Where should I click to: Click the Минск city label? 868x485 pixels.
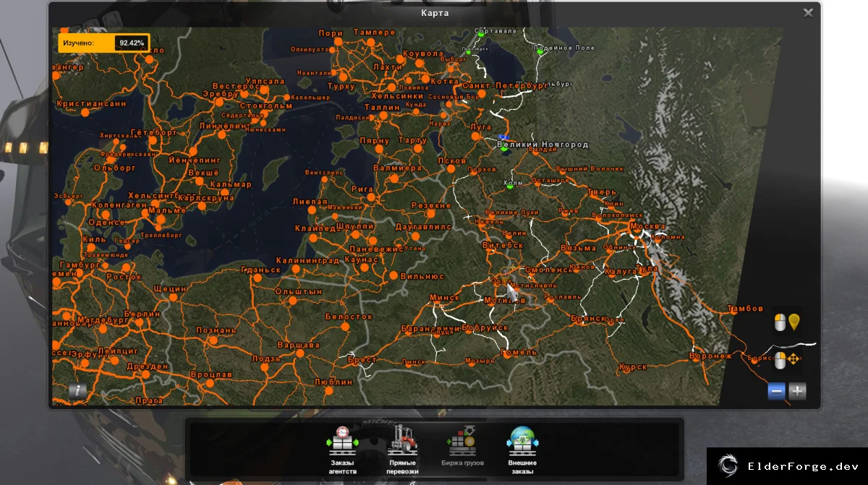[x=444, y=297]
